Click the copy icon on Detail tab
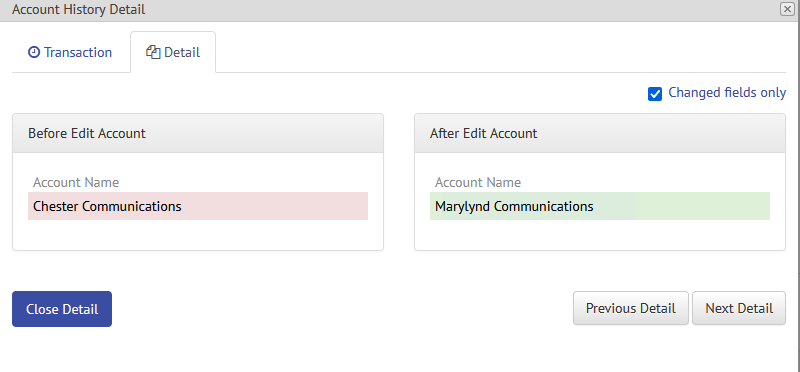The height and width of the screenshot is (372, 800). [153, 53]
